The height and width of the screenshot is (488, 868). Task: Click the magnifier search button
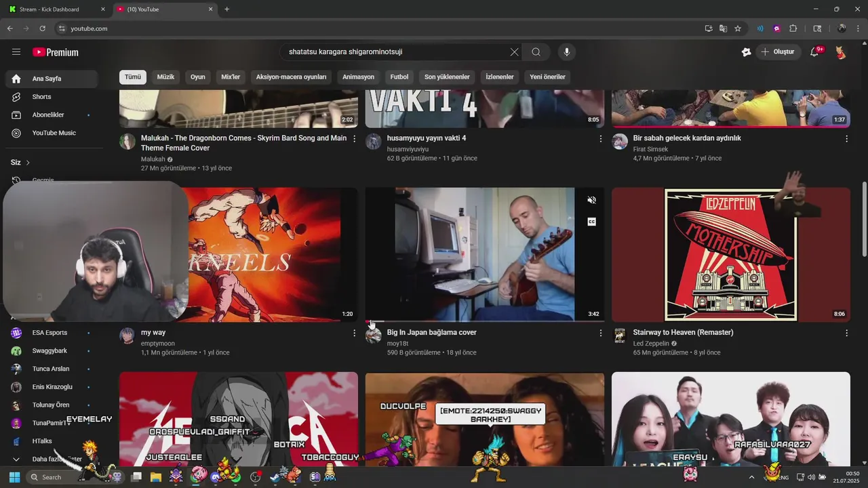pyautogui.click(x=536, y=52)
